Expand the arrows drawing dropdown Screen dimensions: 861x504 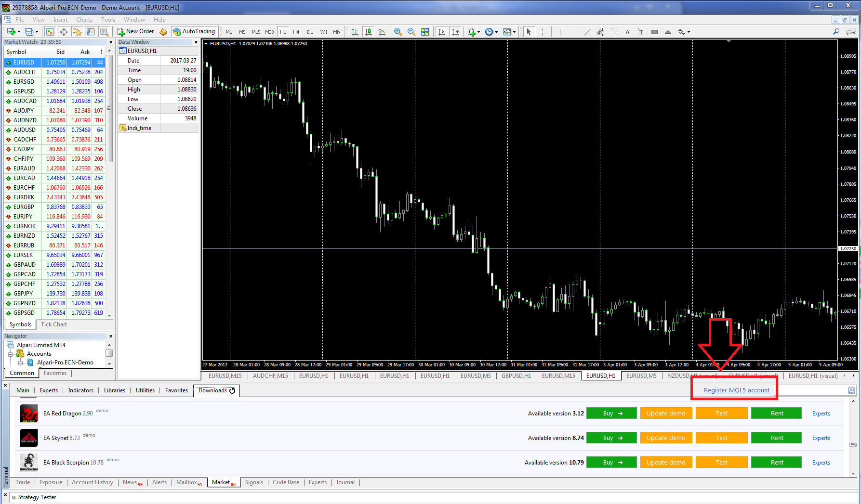pyautogui.click(x=689, y=32)
